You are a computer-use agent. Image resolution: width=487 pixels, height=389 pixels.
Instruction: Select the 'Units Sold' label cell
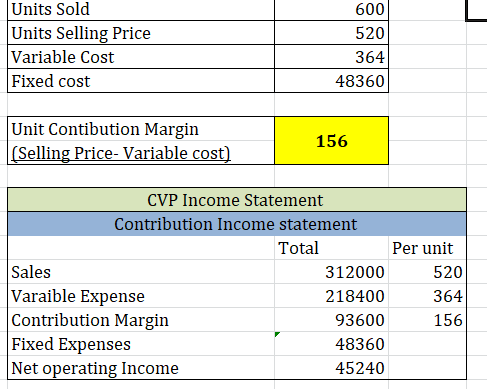point(141,9)
